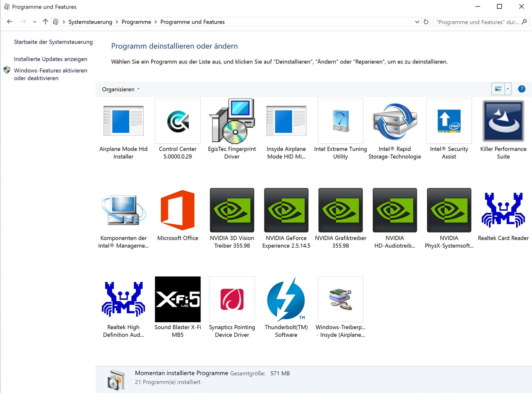This screenshot has height=393, width=532.
Task: Go up one folder level
Action: pos(45,22)
